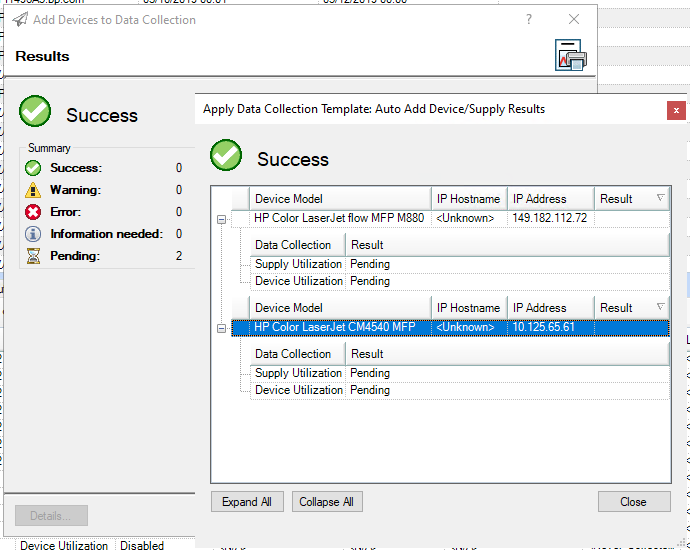This screenshot has height=551, width=690.
Task: Click Device Utilization row under M880 device
Action: click(x=460, y=281)
